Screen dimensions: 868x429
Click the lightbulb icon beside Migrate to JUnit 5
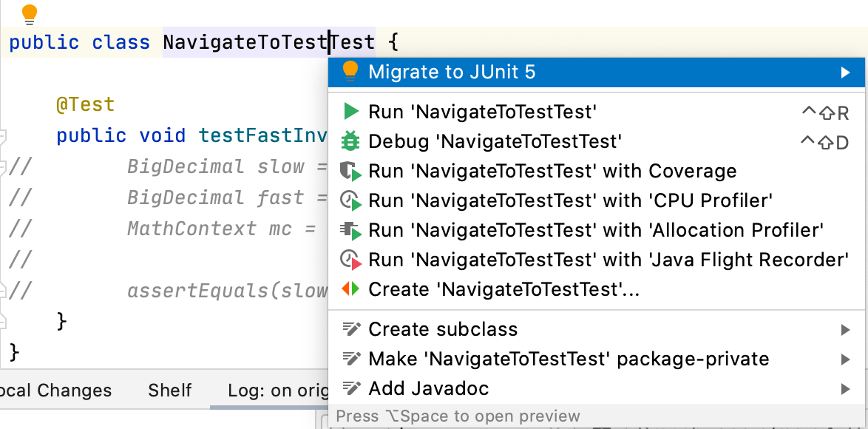tap(351, 72)
